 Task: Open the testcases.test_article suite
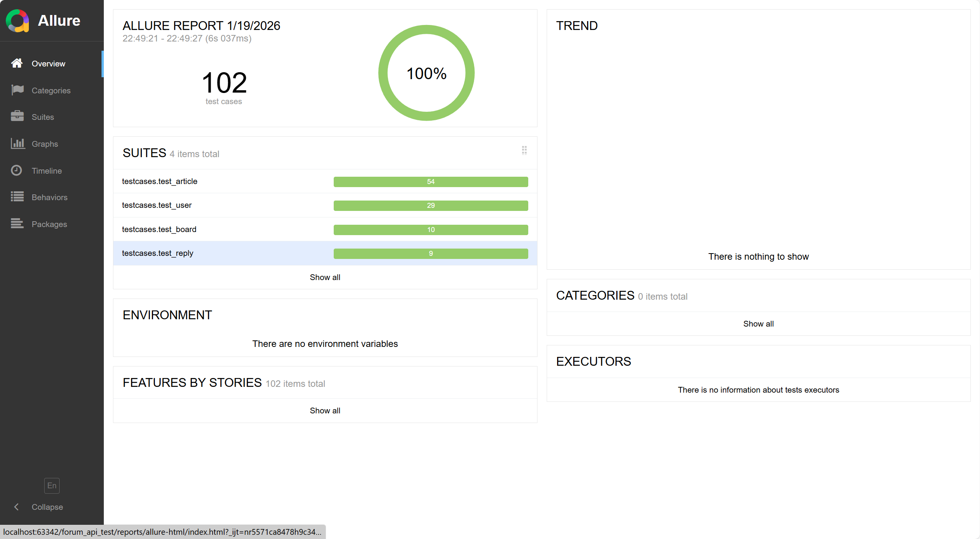pyautogui.click(x=160, y=181)
